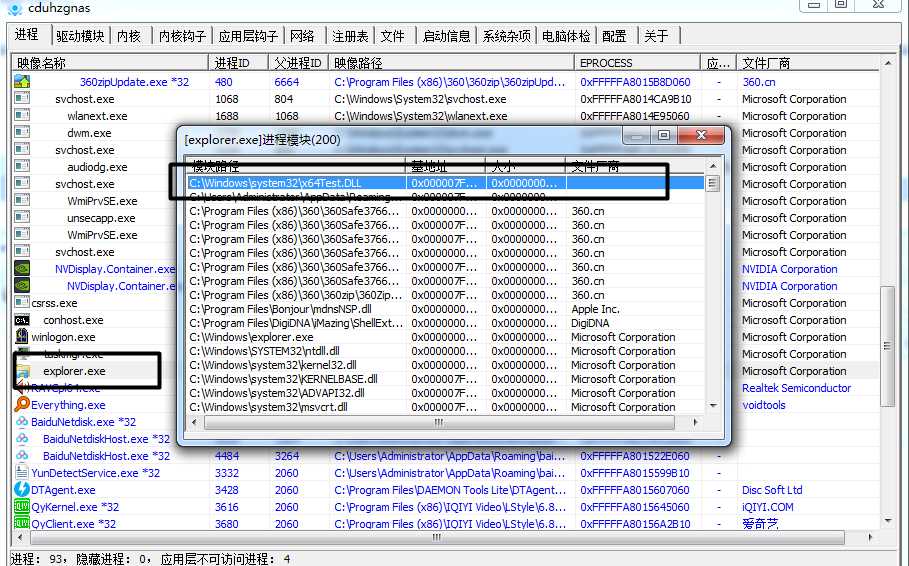The height and width of the screenshot is (566, 909).
Task: Close the explorer.exe 进程模块 dialog
Action: pos(701,135)
